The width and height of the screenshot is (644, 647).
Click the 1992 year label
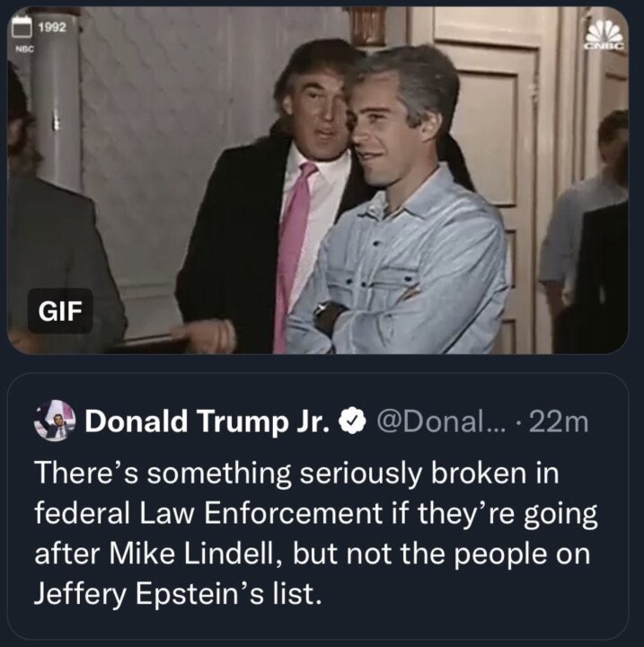[52, 27]
